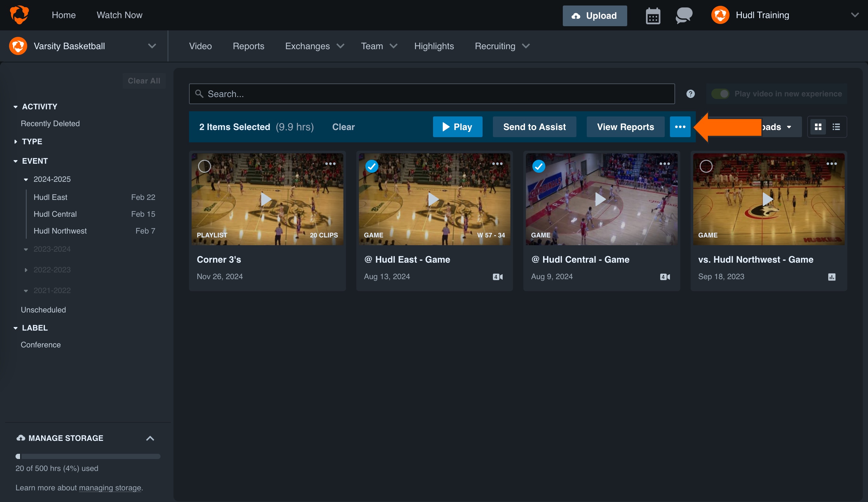Enable Play video in new experience
868x502 pixels.
[x=720, y=93]
